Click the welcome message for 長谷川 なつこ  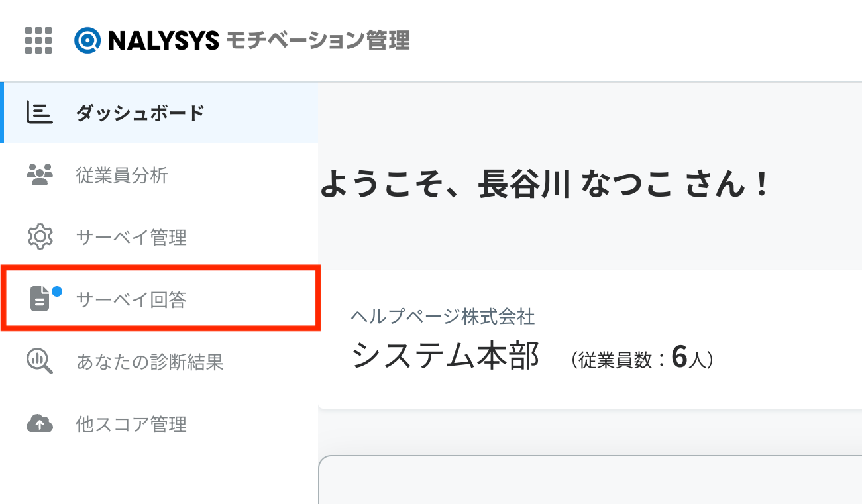(x=545, y=185)
